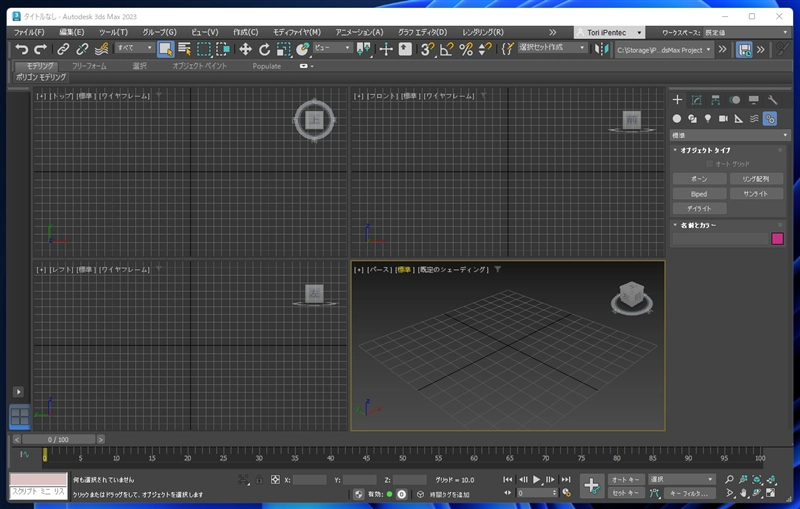Toggle Angle Snap
Screen dimensions: 800x509
446,49
